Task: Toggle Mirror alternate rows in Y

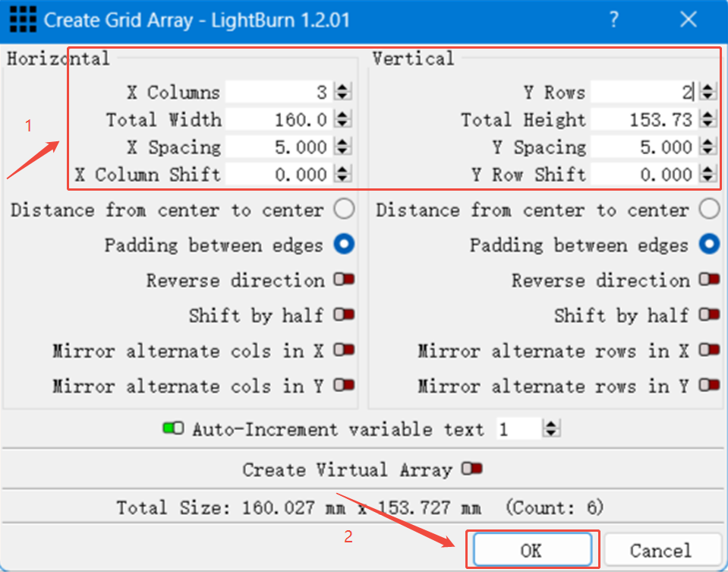Action: pyautogui.click(x=709, y=386)
